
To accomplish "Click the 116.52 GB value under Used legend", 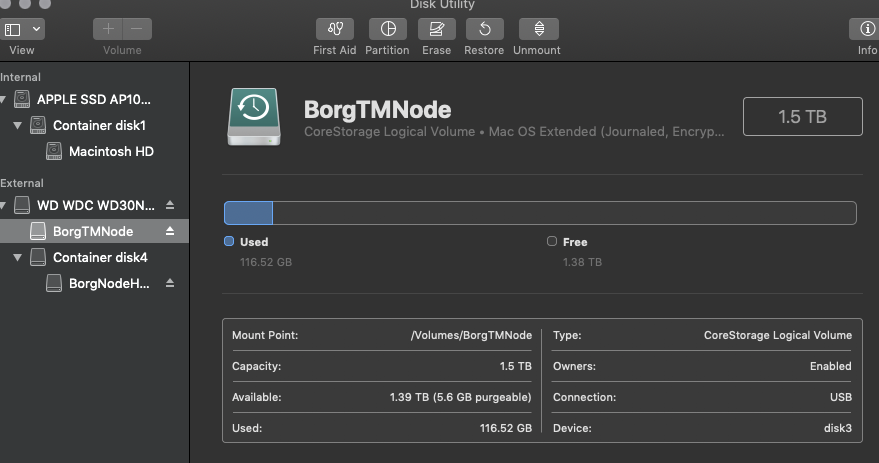I will coord(266,262).
